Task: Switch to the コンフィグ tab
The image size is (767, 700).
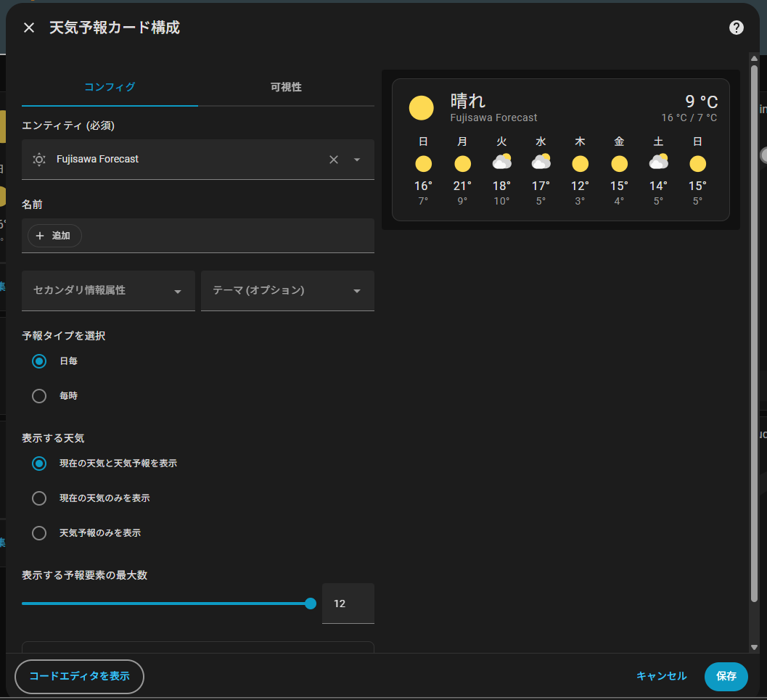Action: click(x=110, y=87)
